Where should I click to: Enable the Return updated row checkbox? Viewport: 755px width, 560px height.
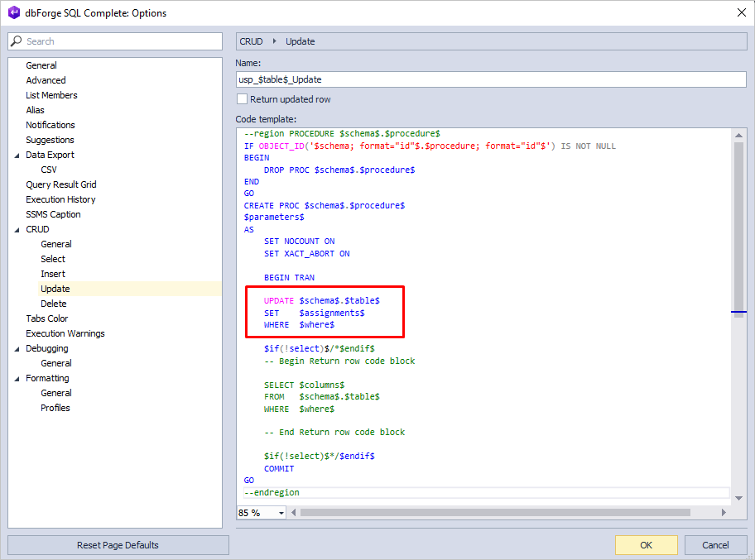pos(243,99)
